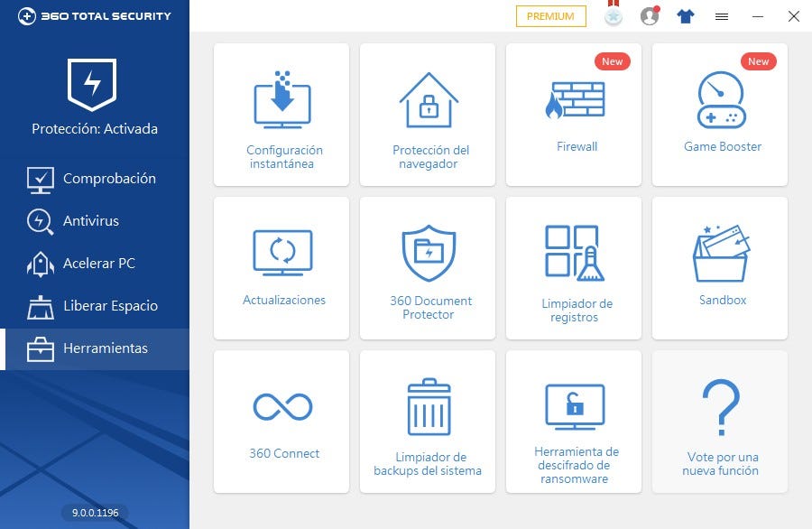Click the blue t-shirt themes icon
812x529 pixels.
(686, 15)
